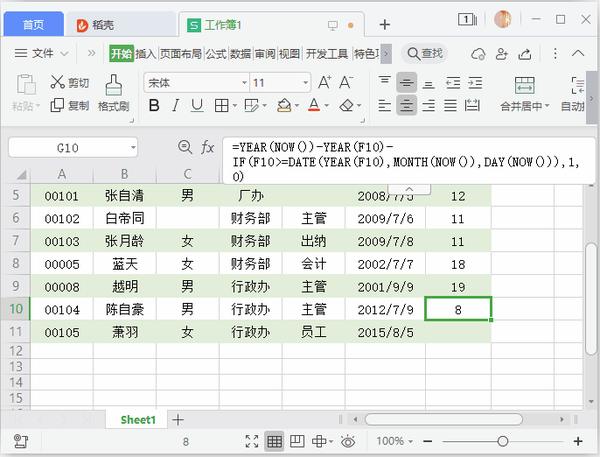
Task: Open the Page Layout (页面布局) tab
Action: tap(181, 54)
